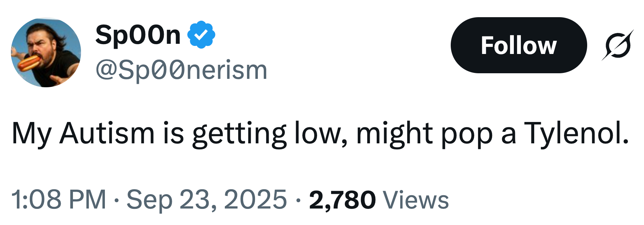This screenshot has height=225, width=644.
Task: Click the hot dog in the avatar
Action: (x=29, y=62)
